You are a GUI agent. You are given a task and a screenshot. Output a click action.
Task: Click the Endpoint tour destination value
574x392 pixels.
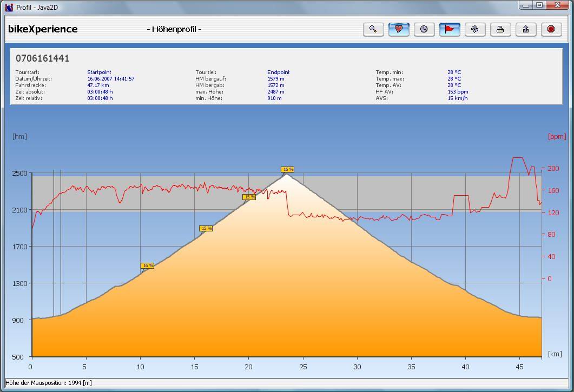[x=278, y=72]
